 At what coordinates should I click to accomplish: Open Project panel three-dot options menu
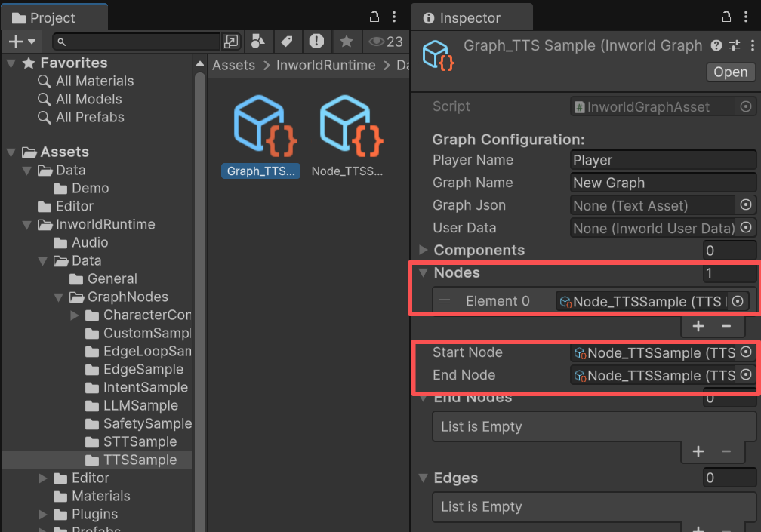[x=394, y=17]
